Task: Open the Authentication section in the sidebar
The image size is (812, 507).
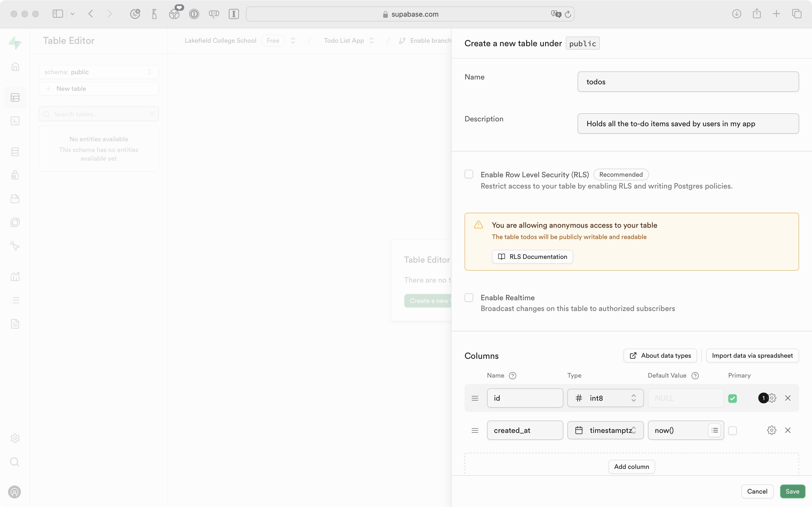Action: [15, 175]
